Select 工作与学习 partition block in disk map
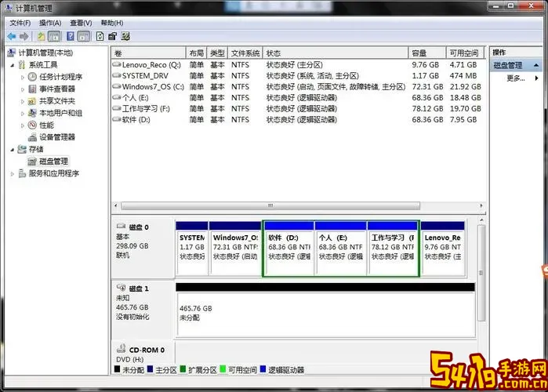This screenshot has height=392, width=548. coord(393,249)
